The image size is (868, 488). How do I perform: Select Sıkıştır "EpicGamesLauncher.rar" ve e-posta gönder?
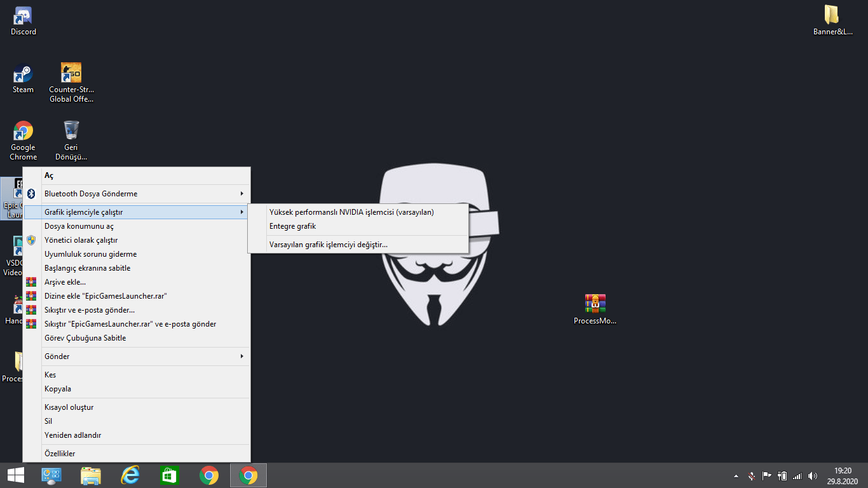tap(137, 324)
